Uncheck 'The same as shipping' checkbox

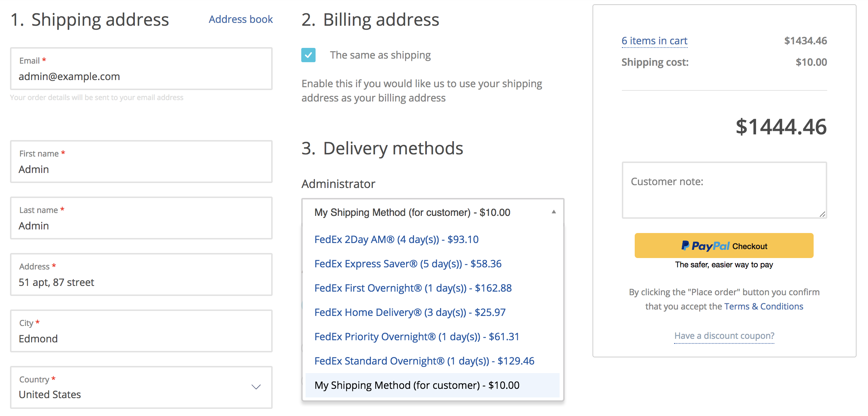(308, 55)
